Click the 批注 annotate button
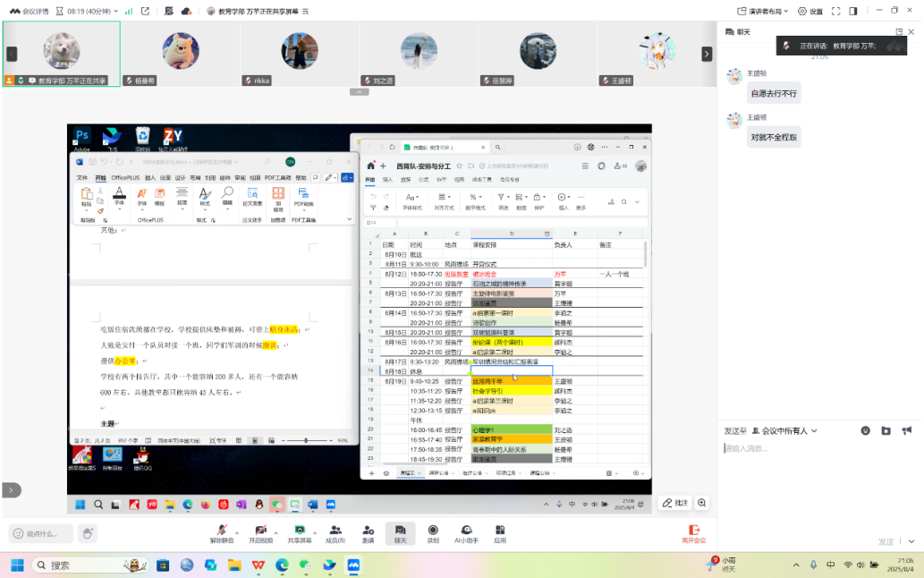The height and width of the screenshot is (578, 924). 675,503
